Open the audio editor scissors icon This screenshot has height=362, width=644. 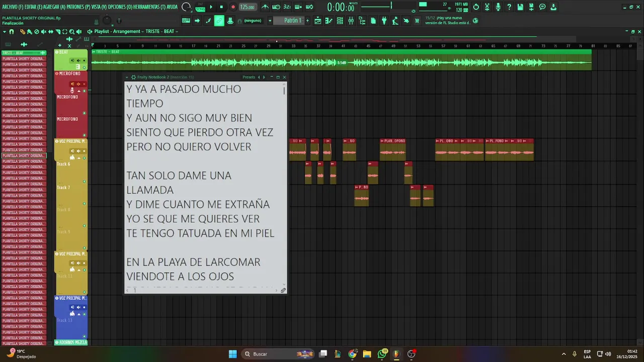tap(487, 7)
